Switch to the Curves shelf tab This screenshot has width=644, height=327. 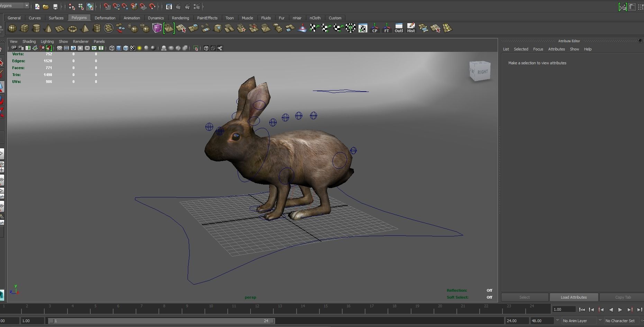tap(35, 18)
